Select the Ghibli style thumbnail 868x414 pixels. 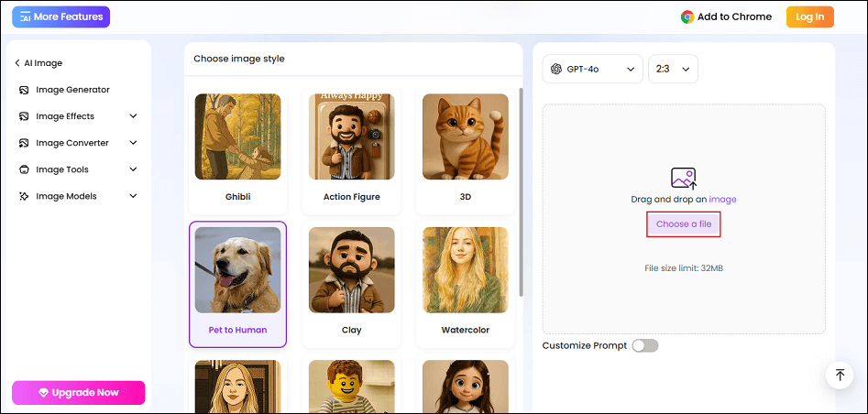[237, 136]
